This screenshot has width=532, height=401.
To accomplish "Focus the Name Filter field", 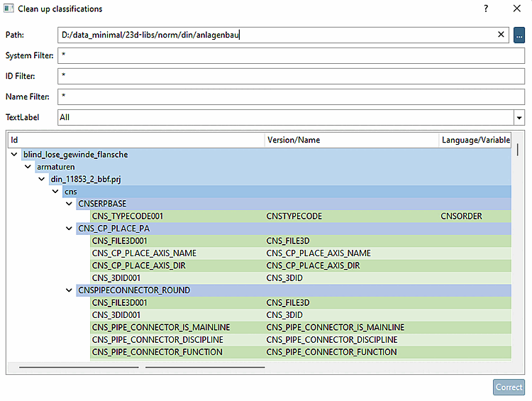I will coord(291,97).
